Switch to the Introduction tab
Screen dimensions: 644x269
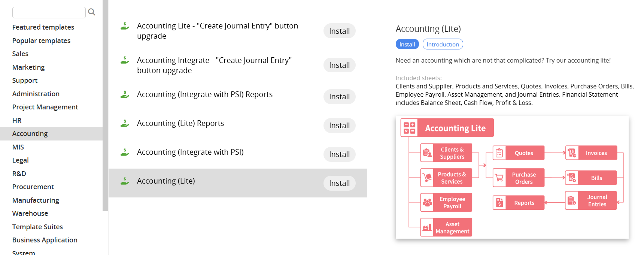coord(443,44)
